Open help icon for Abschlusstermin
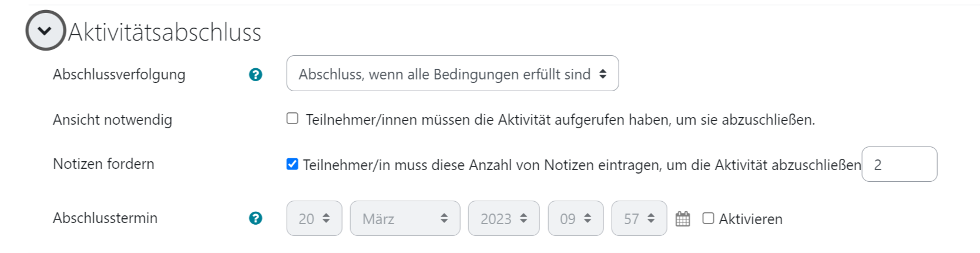Image resolution: width=980 pixels, height=253 pixels. (x=256, y=218)
